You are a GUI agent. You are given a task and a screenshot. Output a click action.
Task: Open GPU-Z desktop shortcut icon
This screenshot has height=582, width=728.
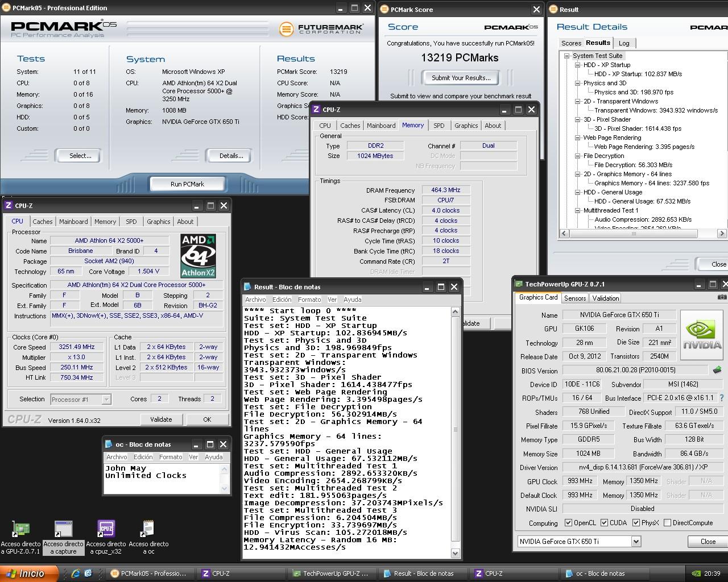click(x=21, y=529)
